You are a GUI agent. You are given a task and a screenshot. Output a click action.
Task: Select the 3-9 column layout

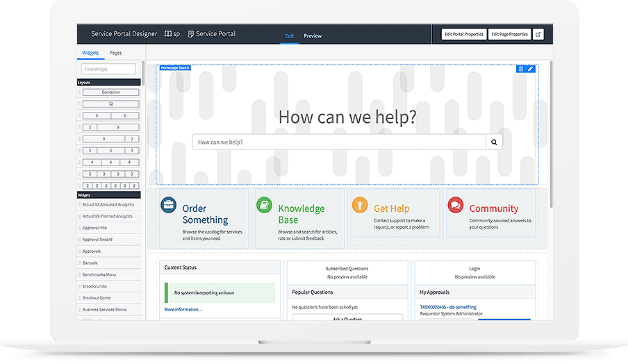pos(111,127)
